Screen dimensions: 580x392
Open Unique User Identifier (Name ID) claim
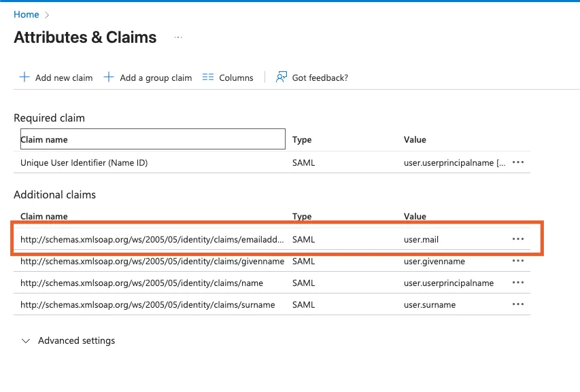coord(84,162)
